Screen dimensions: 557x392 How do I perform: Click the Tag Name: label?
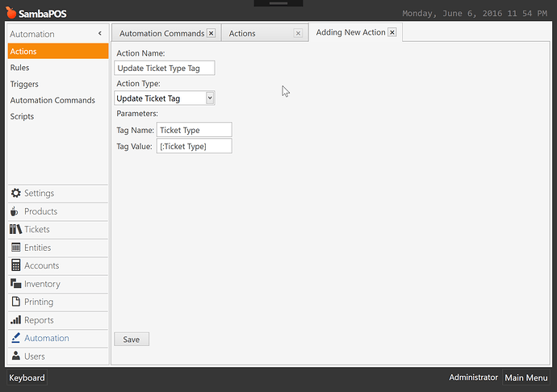pos(135,131)
